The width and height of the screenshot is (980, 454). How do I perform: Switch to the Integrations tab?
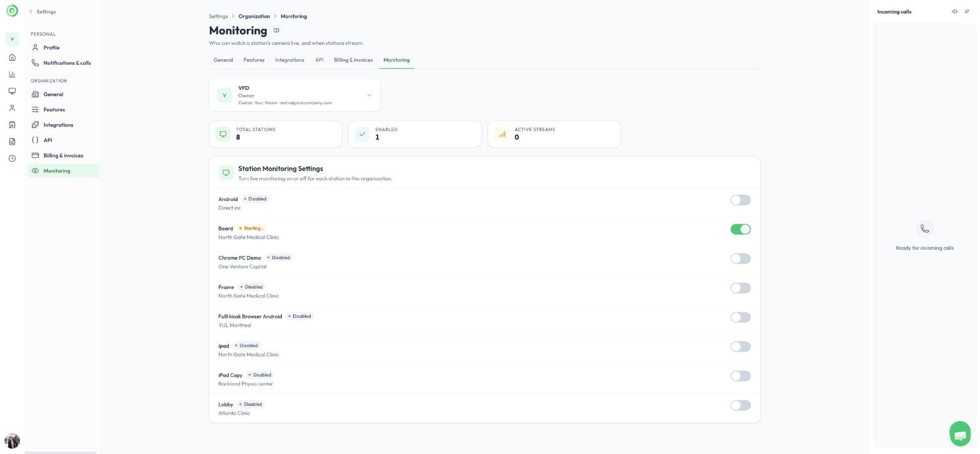[x=290, y=60]
